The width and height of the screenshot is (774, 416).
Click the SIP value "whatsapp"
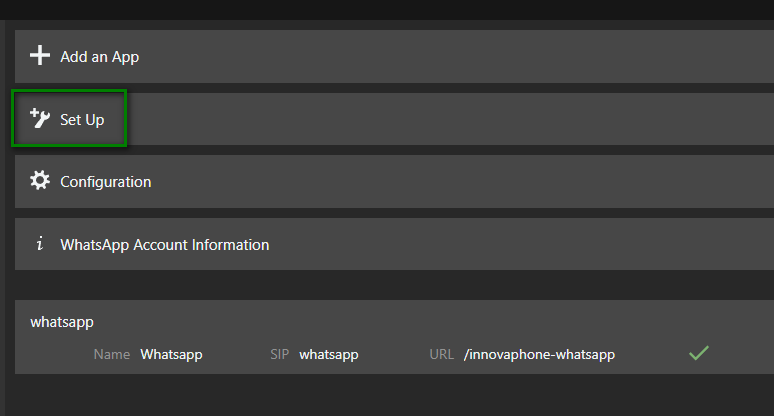[x=328, y=354]
